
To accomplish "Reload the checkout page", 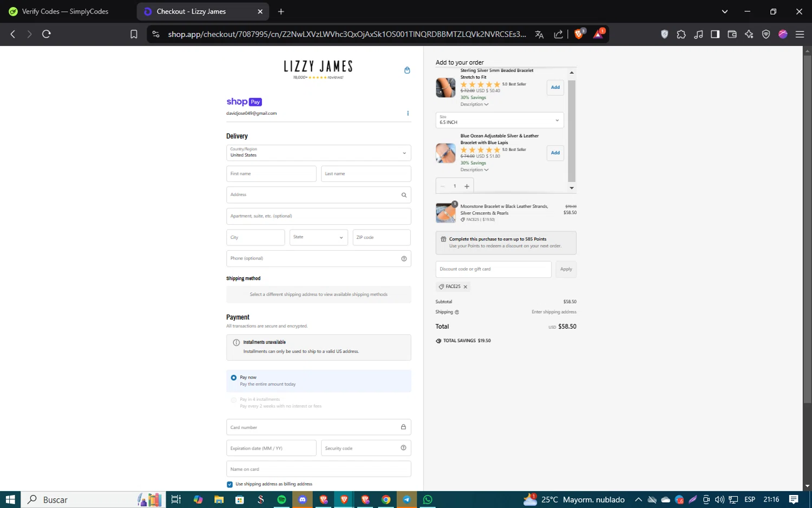I will coord(47,34).
